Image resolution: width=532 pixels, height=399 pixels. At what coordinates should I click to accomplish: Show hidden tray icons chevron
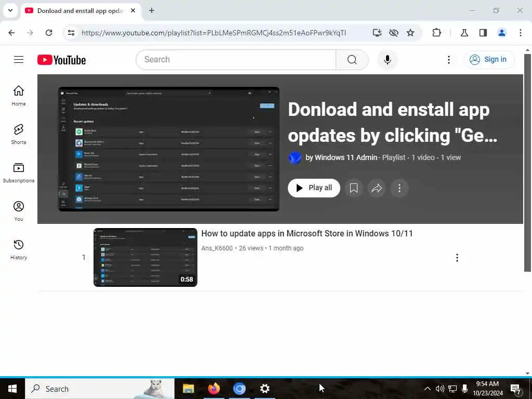click(x=427, y=389)
